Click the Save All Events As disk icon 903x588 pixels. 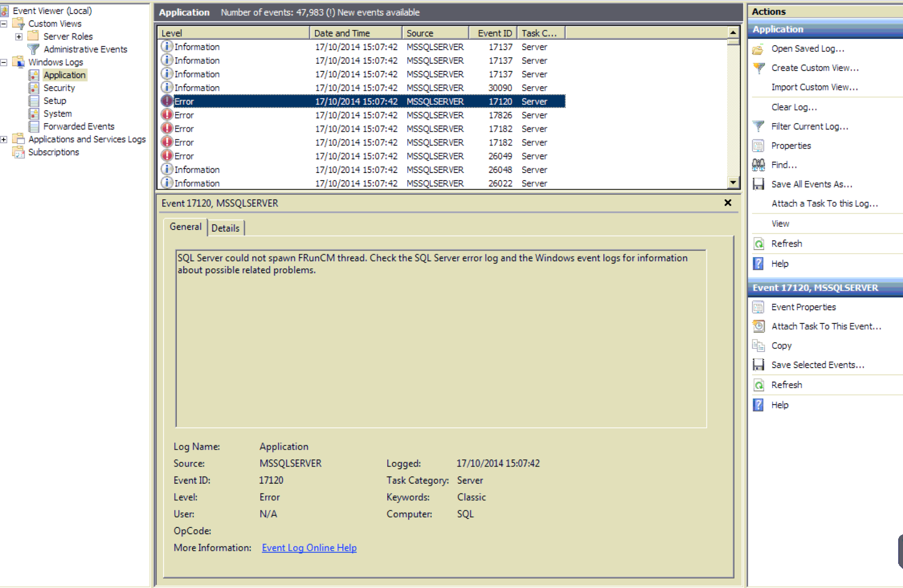[758, 184]
